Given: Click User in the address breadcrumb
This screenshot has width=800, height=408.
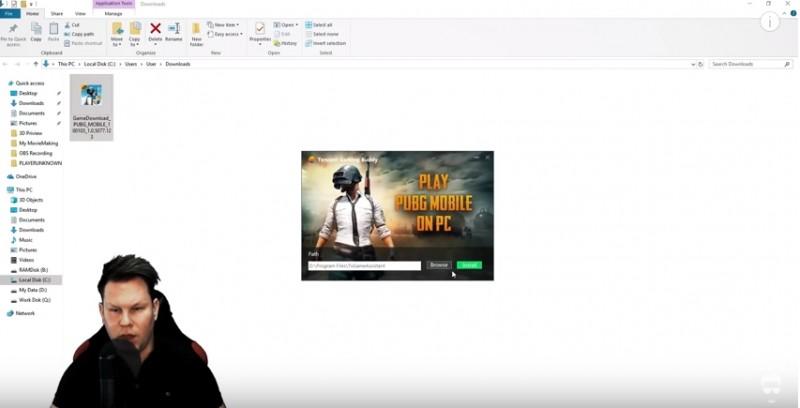Looking at the screenshot, I should (x=151, y=64).
